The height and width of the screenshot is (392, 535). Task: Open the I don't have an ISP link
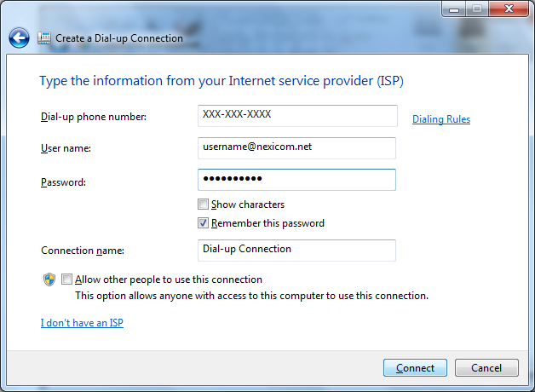(82, 323)
